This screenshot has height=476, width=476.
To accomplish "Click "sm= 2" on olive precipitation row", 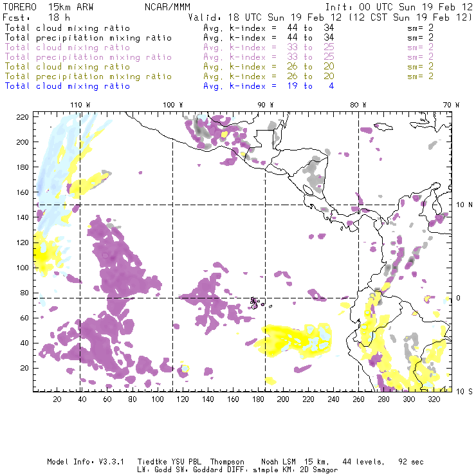I will pyautogui.click(x=420, y=76).
